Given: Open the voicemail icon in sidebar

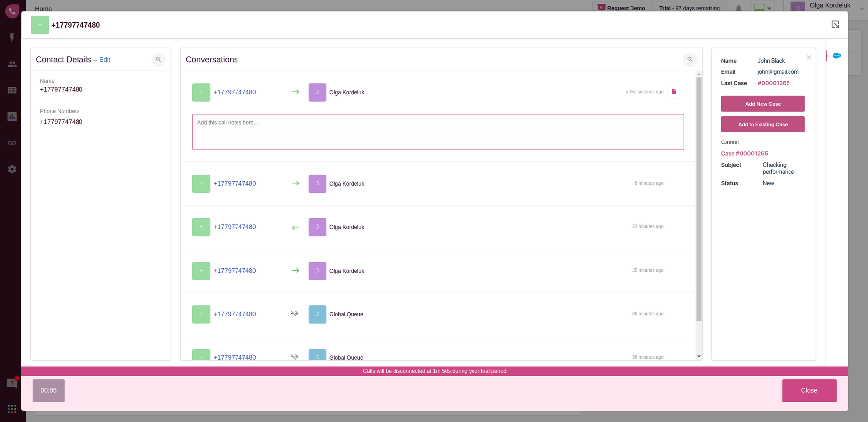Looking at the screenshot, I should pyautogui.click(x=12, y=143).
